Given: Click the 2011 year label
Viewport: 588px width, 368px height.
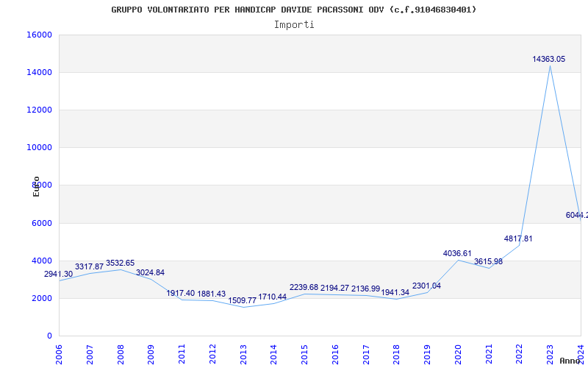Looking at the screenshot, I should click(182, 354).
